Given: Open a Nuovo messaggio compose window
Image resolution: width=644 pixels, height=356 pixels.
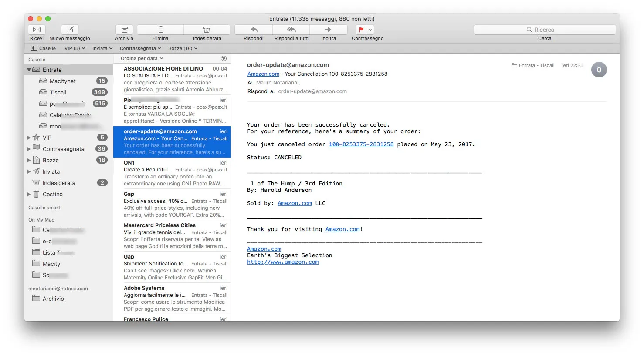Looking at the screenshot, I should tap(70, 30).
